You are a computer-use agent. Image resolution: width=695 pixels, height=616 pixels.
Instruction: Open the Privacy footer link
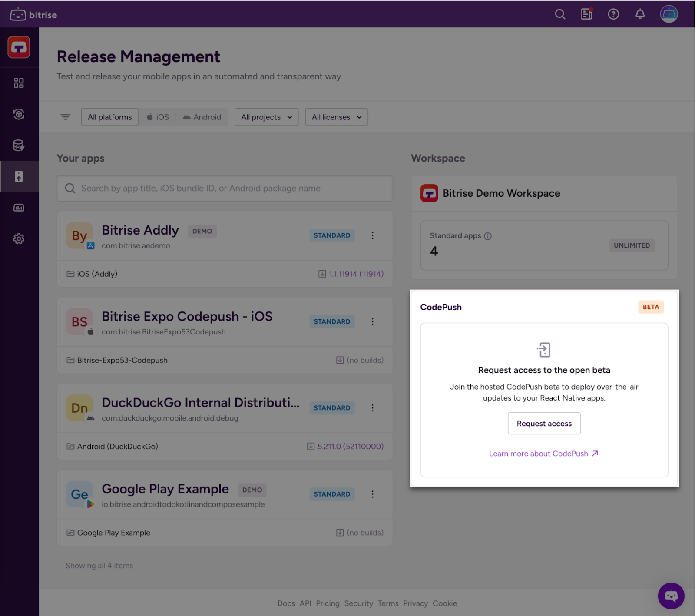pyautogui.click(x=416, y=603)
